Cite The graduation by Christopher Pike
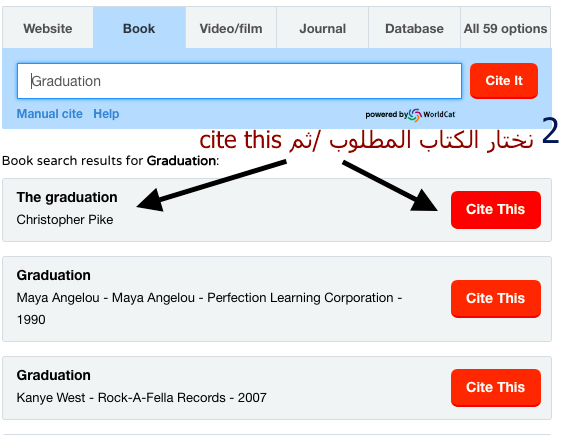This screenshot has width=576, height=435. tap(496, 210)
